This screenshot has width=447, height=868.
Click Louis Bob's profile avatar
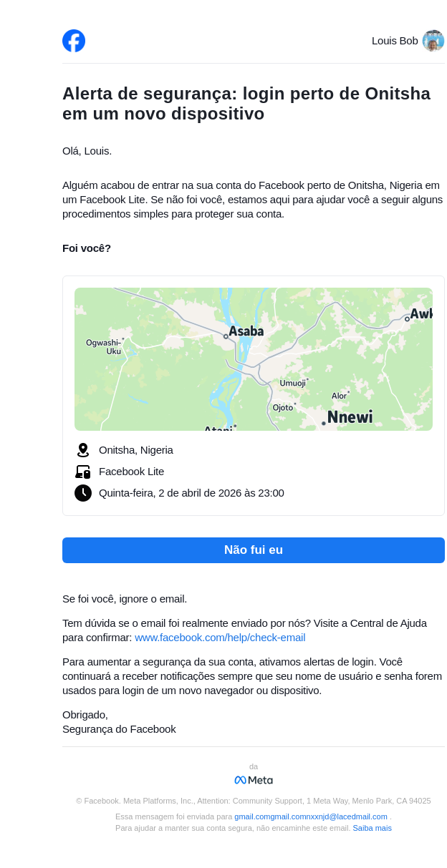[x=433, y=41]
